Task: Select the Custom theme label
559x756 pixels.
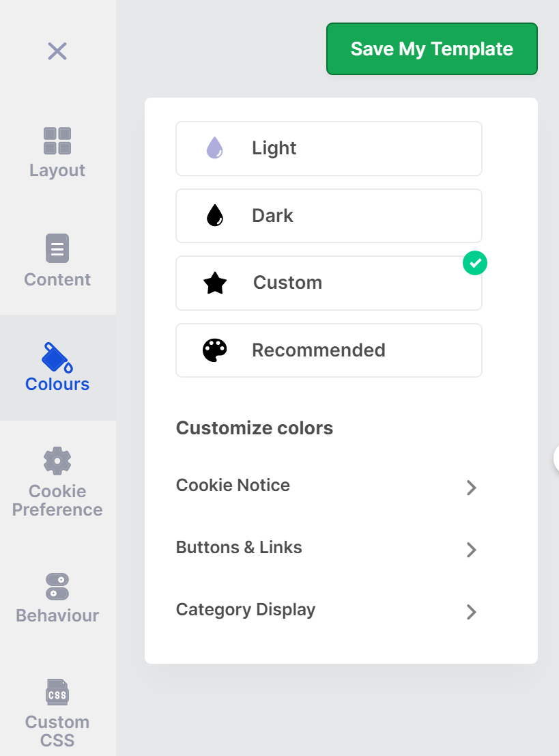Action: (x=287, y=283)
